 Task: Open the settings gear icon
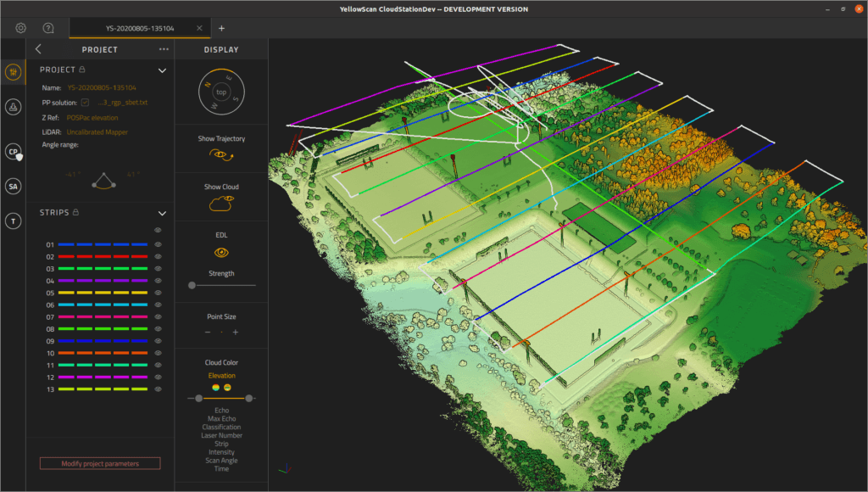point(20,28)
